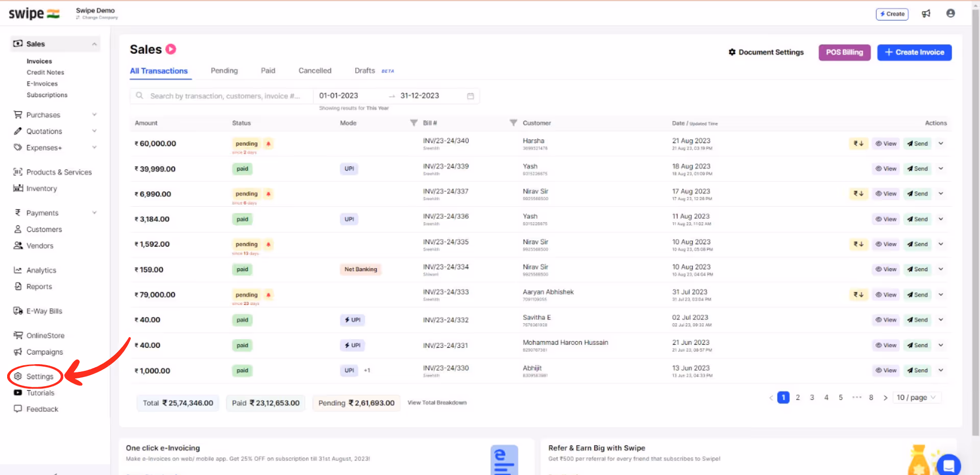Open Tutorials in the sidebar
The width and height of the screenshot is (980, 475).
[x=40, y=393]
